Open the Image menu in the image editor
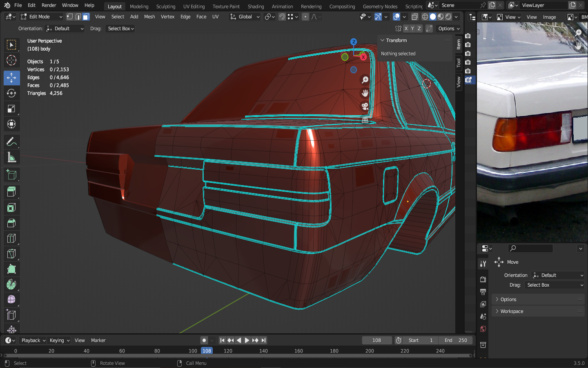This screenshot has width=588, height=368. click(549, 17)
